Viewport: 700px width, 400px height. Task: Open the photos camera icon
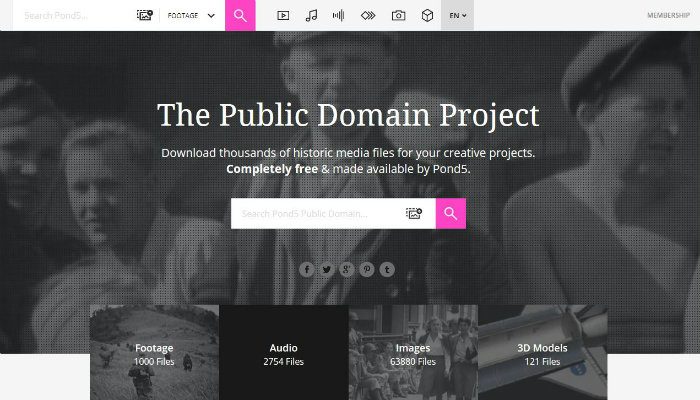click(x=398, y=16)
